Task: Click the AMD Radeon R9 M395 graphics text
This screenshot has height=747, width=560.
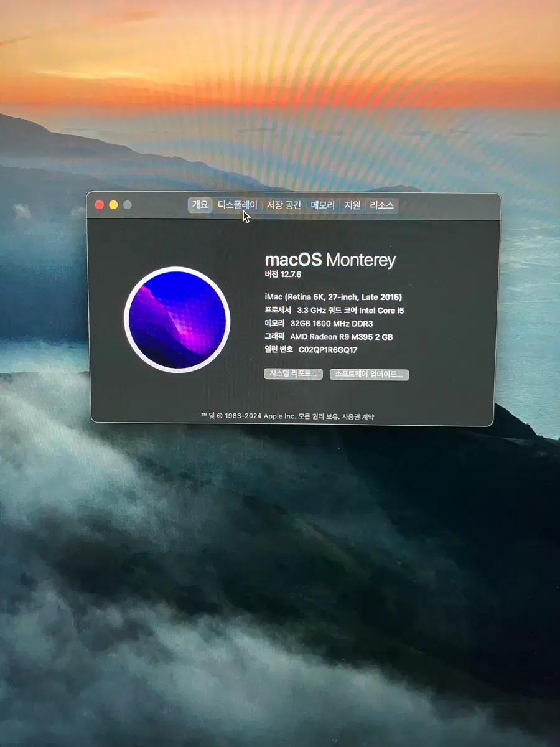Action: point(341,337)
